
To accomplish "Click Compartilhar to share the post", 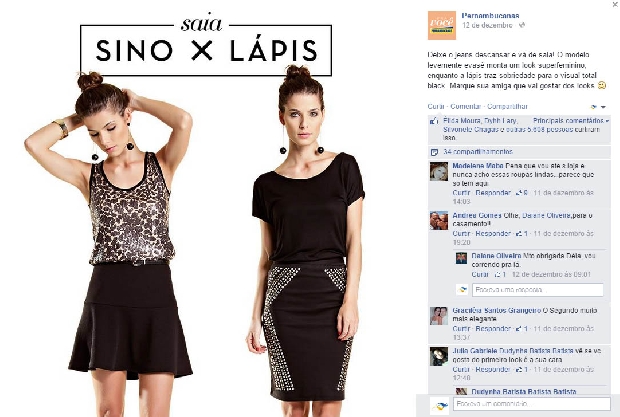I will tap(507, 106).
